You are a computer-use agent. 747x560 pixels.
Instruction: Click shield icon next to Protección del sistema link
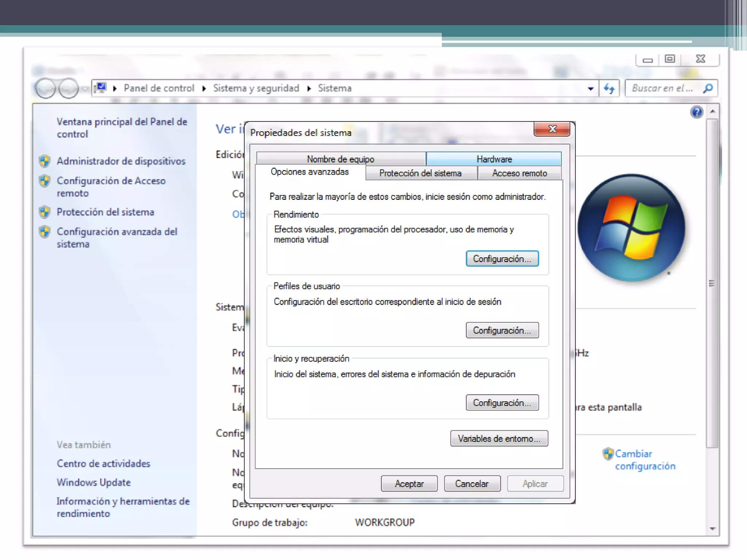44,212
